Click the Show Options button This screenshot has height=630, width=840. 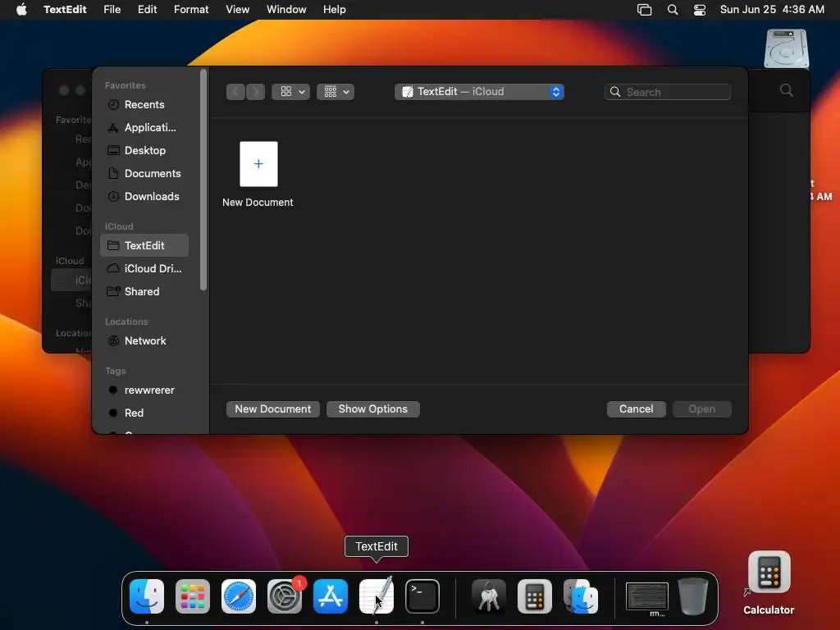(373, 409)
